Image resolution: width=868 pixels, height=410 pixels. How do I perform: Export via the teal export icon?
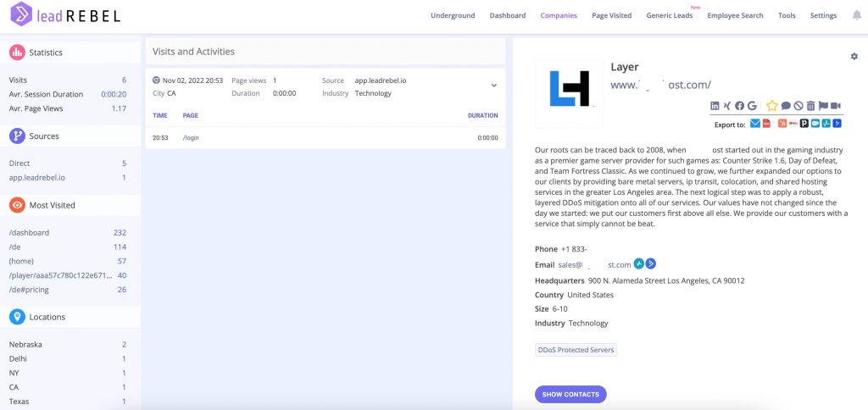(x=826, y=124)
